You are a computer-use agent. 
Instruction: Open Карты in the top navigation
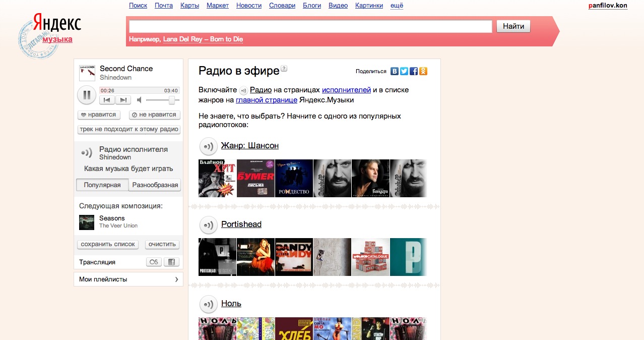tap(190, 6)
